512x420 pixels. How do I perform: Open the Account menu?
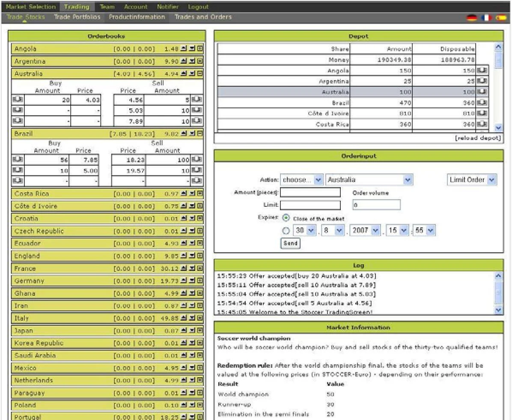tap(136, 6)
